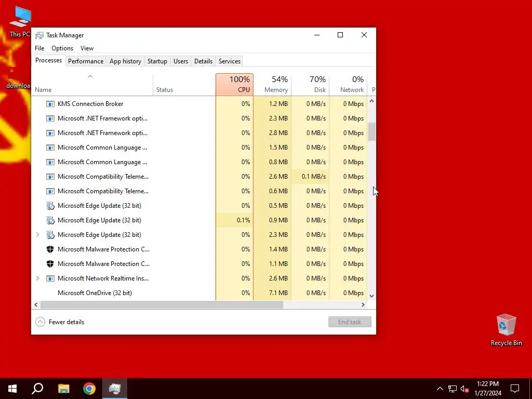Image resolution: width=532 pixels, height=399 pixels.
Task: Switch to the Startup tab
Action: 157,61
